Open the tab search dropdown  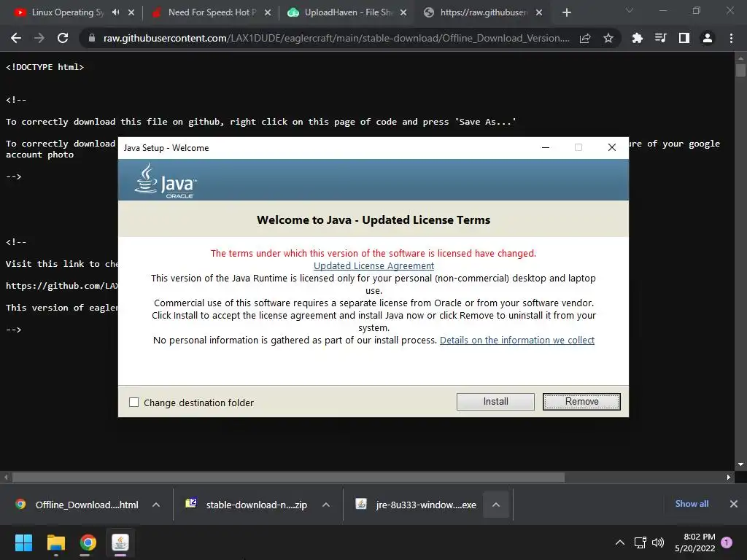(x=630, y=10)
